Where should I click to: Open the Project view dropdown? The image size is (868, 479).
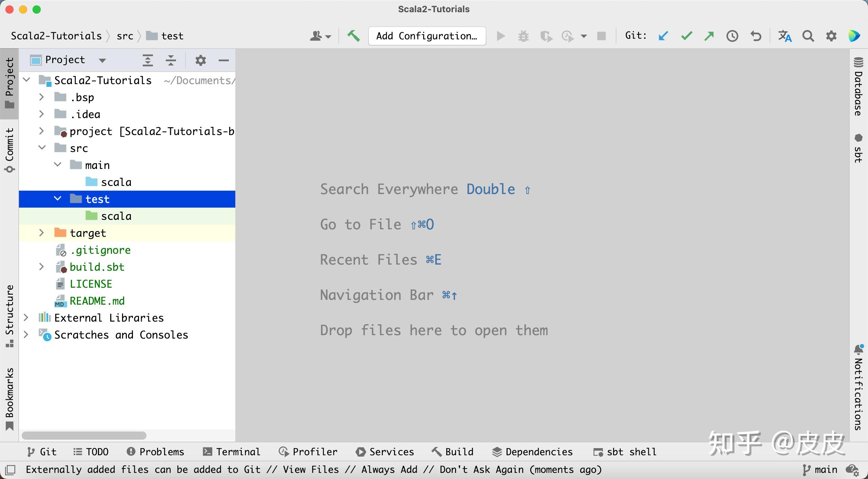pos(102,60)
